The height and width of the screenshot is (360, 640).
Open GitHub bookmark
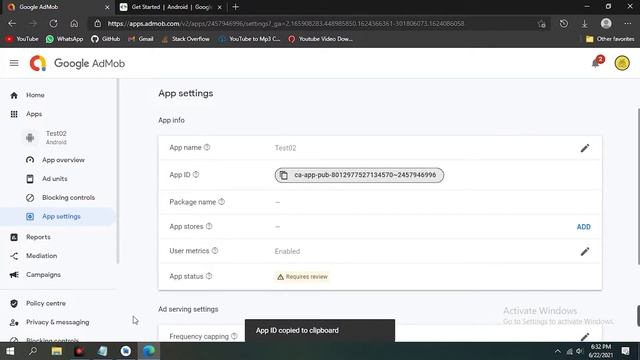tap(106, 39)
